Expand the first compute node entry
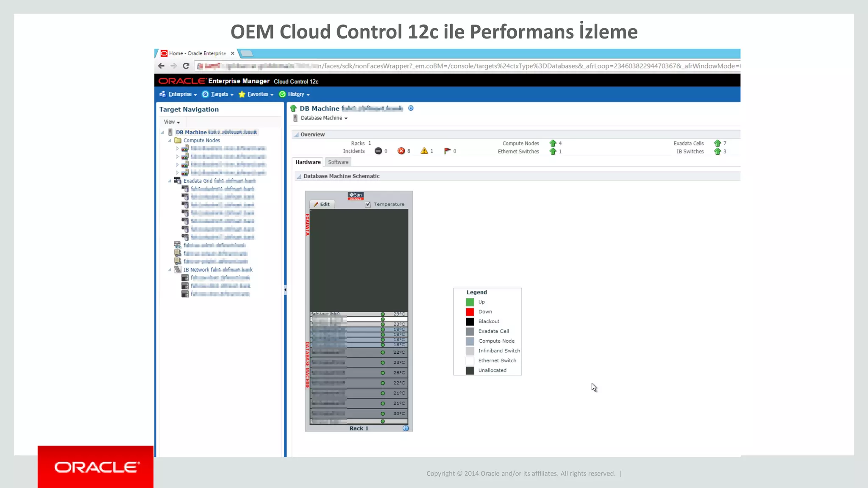This screenshot has height=488, width=868. point(177,149)
